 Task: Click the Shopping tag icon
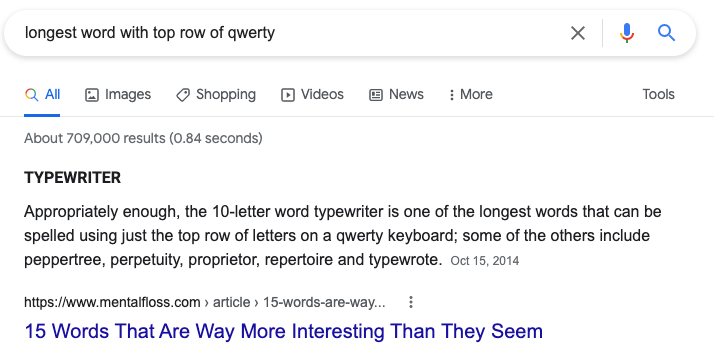coord(183,95)
